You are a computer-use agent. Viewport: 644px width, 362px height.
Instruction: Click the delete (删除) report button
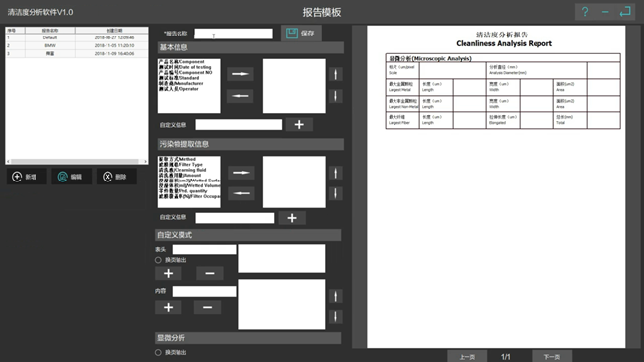tap(116, 177)
